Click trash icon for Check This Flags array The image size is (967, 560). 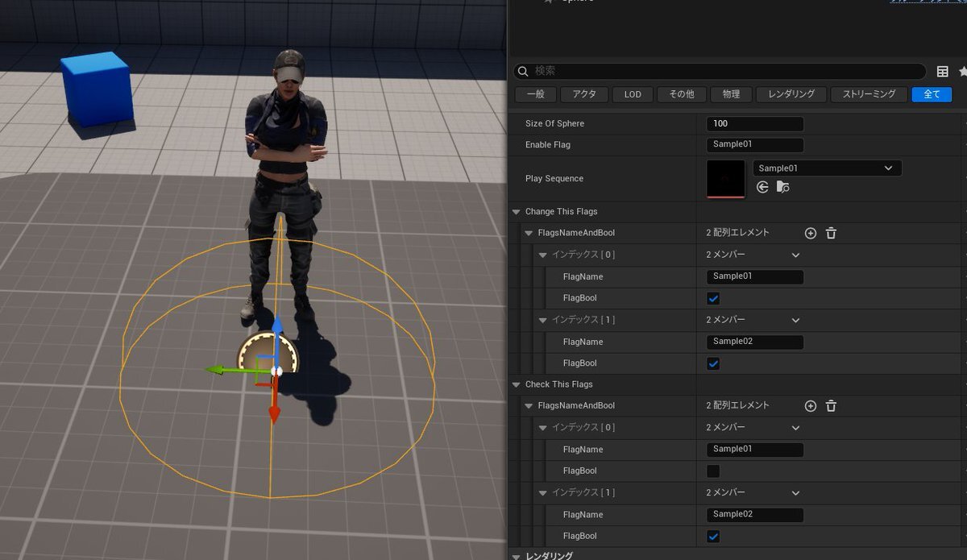831,406
